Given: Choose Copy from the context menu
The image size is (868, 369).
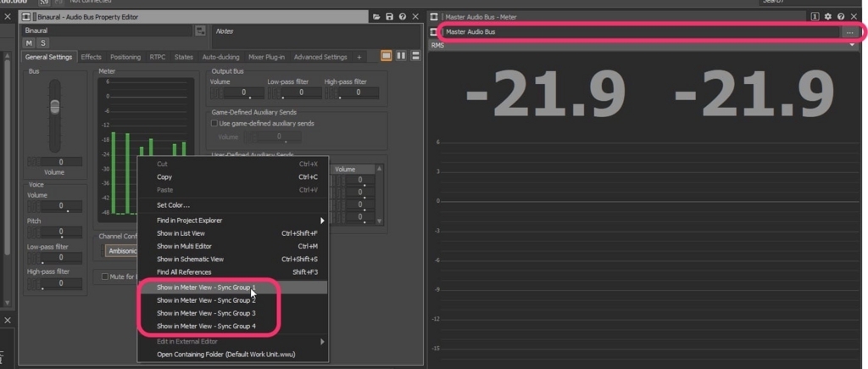Looking at the screenshot, I should point(233,177).
